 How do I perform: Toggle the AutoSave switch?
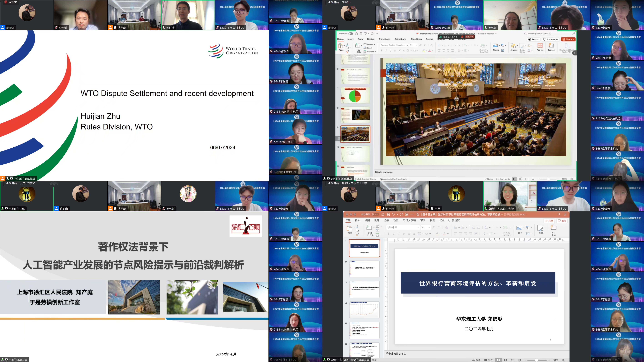click(x=351, y=34)
